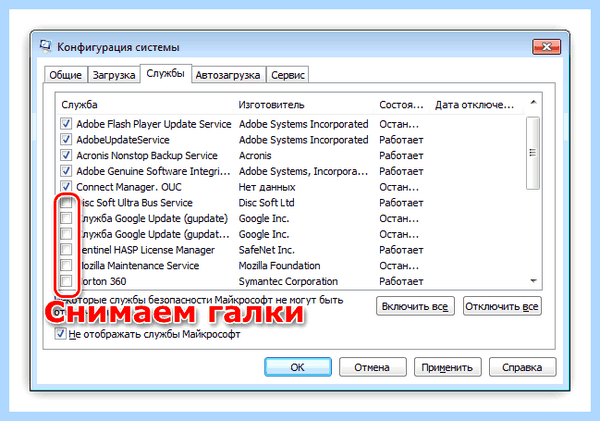
Task: Click the services list scrollbar thumb
Action: 533,153
